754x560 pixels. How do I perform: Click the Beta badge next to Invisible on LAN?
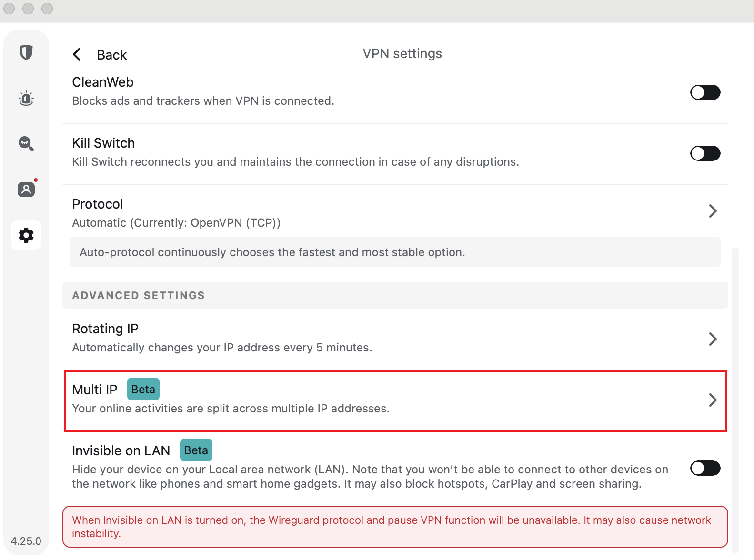tap(196, 450)
